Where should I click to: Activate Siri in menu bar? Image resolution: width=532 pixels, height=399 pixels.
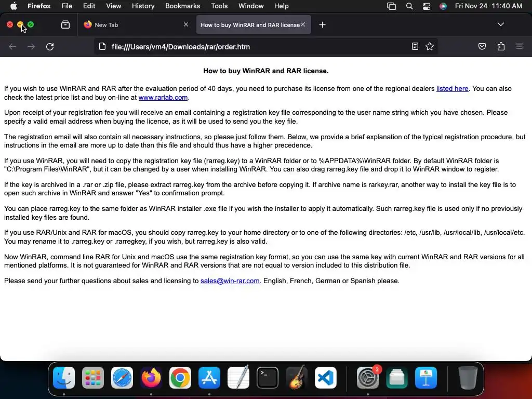click(443, 6)
